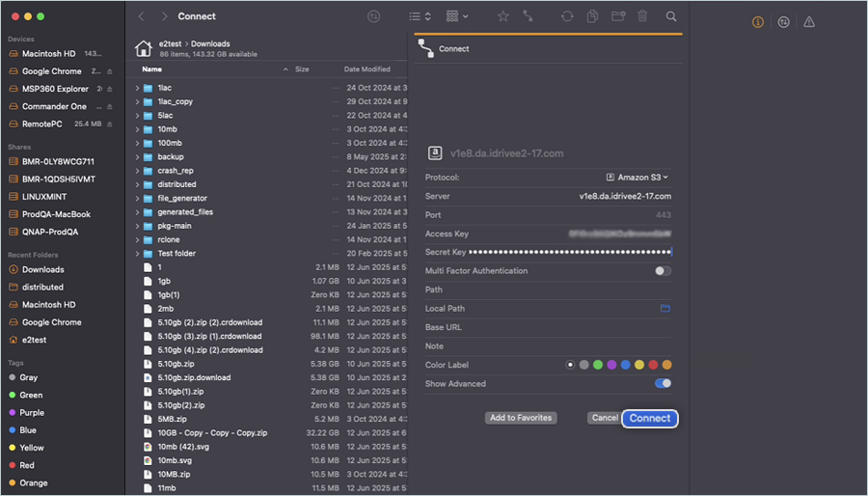Viewport: 868px width, 496px height.
Task: Click the Add to Favorites button
Action: pos(521,418)
